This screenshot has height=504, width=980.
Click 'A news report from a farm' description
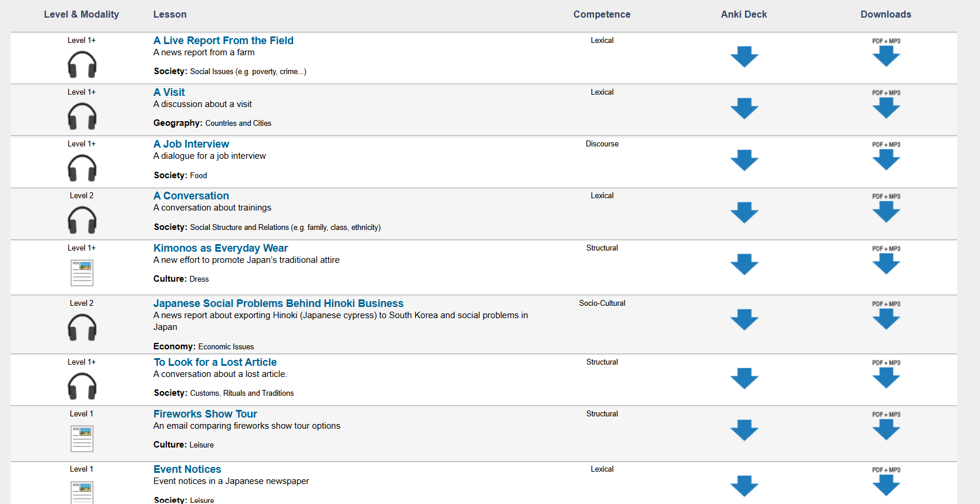[x=204, y=52]
